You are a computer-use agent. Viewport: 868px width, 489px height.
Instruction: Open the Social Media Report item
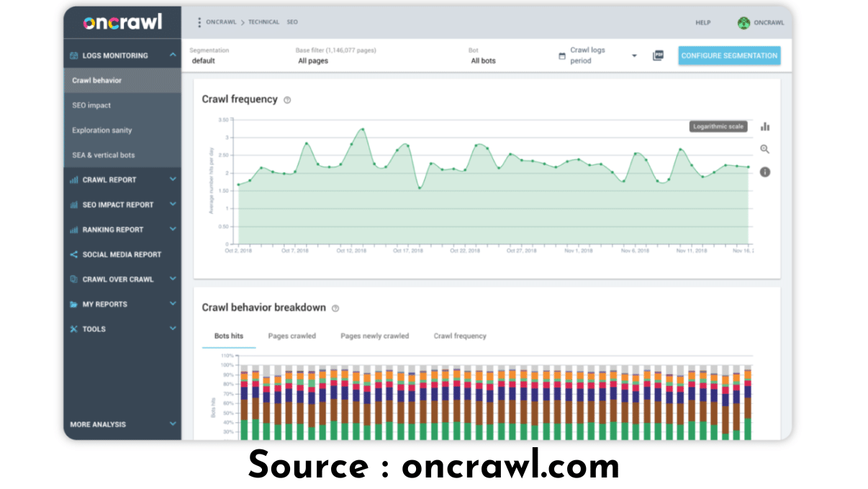122,254
